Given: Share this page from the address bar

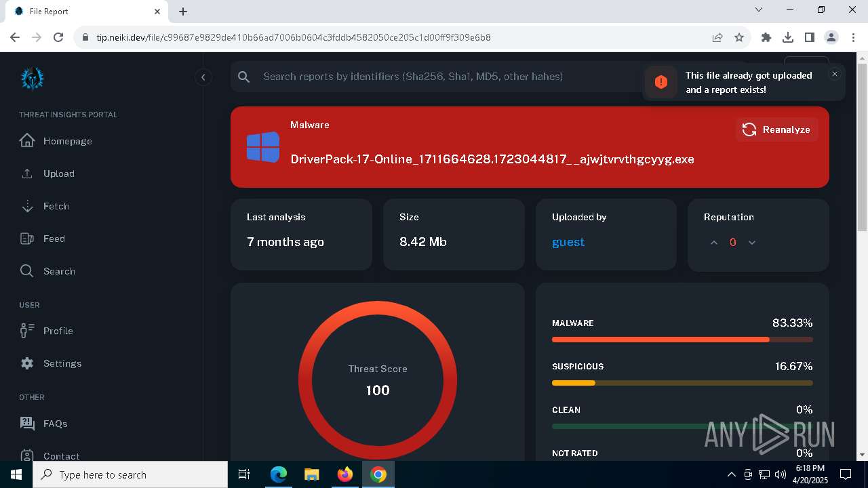Looking at the screenshot, I should pos(717,37).
